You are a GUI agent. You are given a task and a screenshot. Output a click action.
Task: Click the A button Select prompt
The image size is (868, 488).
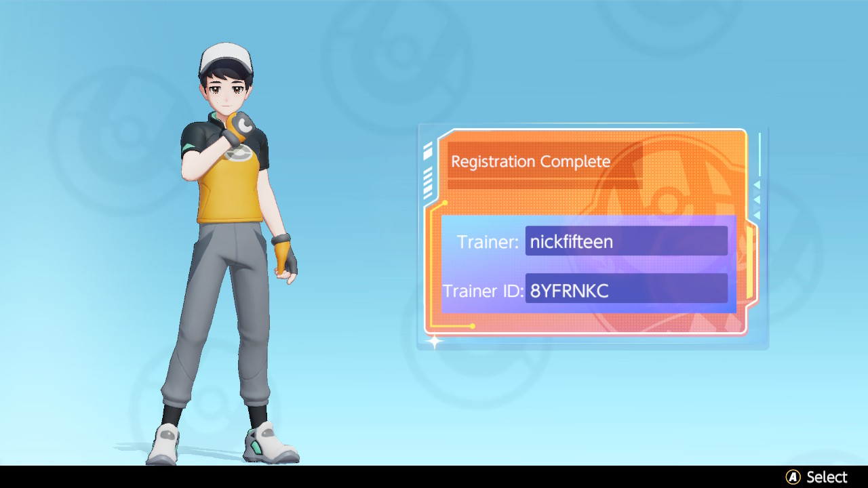816,477
